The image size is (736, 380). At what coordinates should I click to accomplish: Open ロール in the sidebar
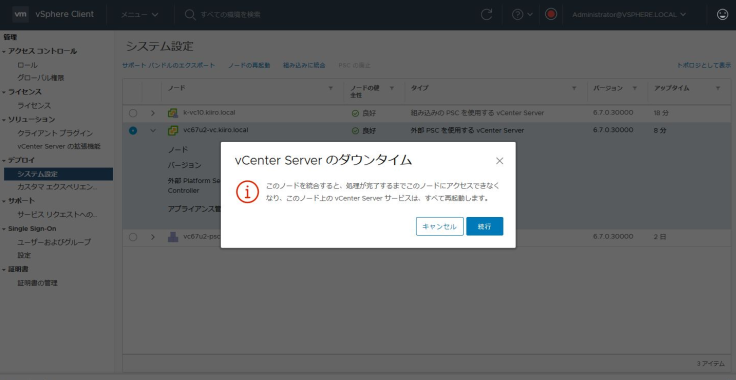point(27,65)
